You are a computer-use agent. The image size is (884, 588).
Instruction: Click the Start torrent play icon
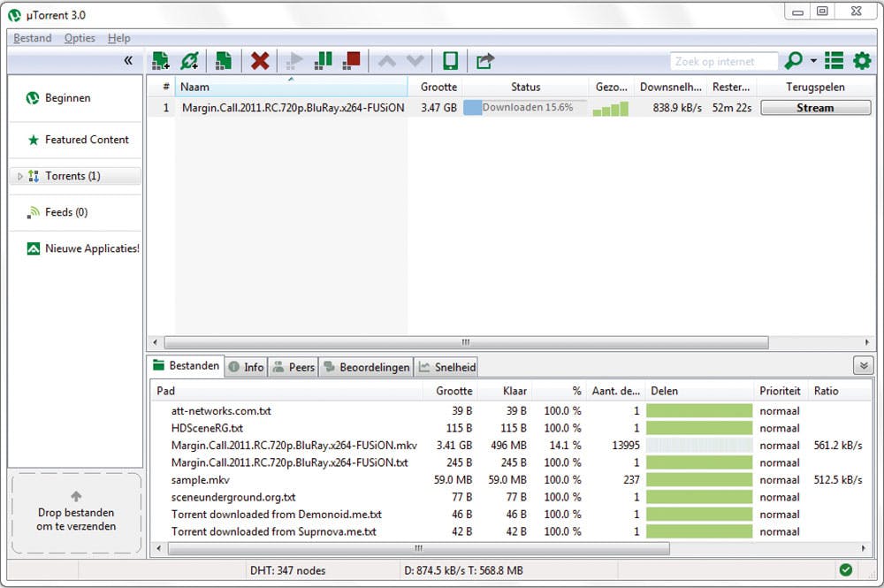click(294, 61)
